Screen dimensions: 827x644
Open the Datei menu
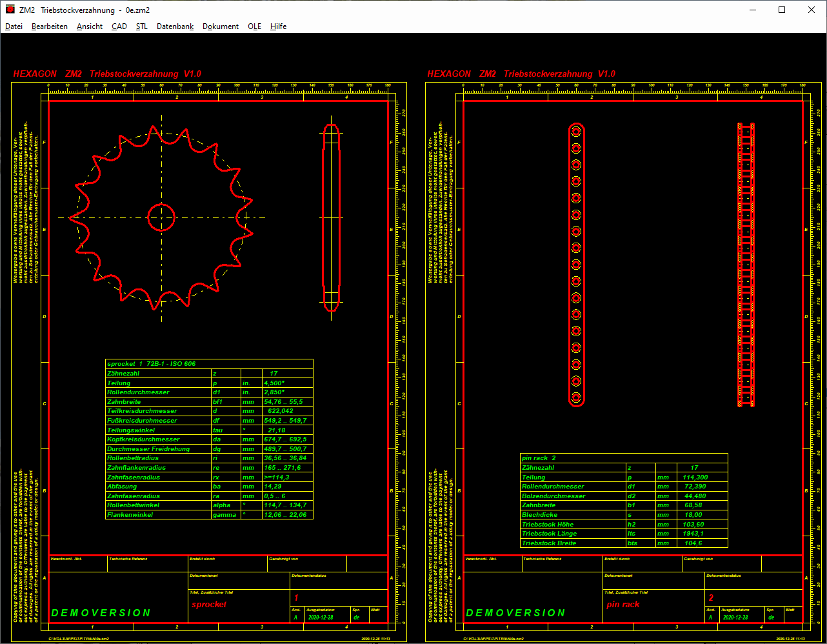tap(14, 26)
